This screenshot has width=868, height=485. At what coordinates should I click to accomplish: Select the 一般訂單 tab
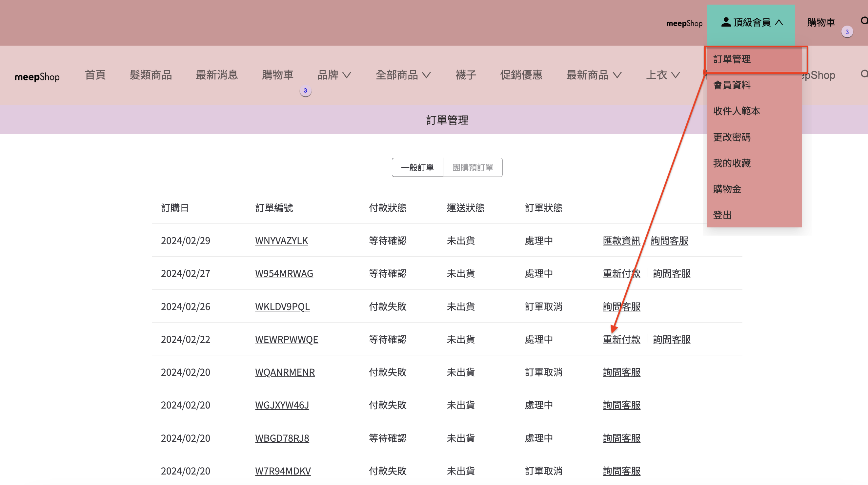pos(417,168)
